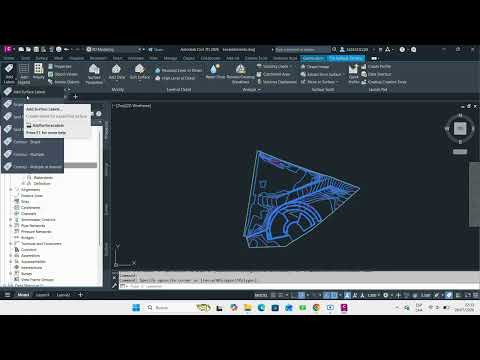The height and width of the screenshot is (360, 480).
Task: Switch to the Layout1 tab
Action: [42, 295]
